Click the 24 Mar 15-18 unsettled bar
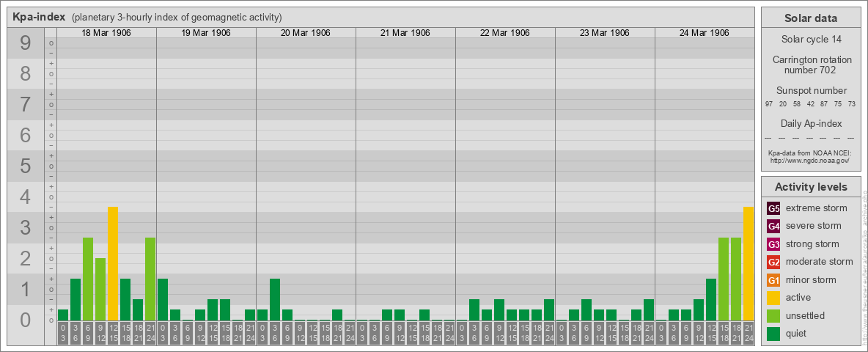868x352 pixels. [724, 279]
